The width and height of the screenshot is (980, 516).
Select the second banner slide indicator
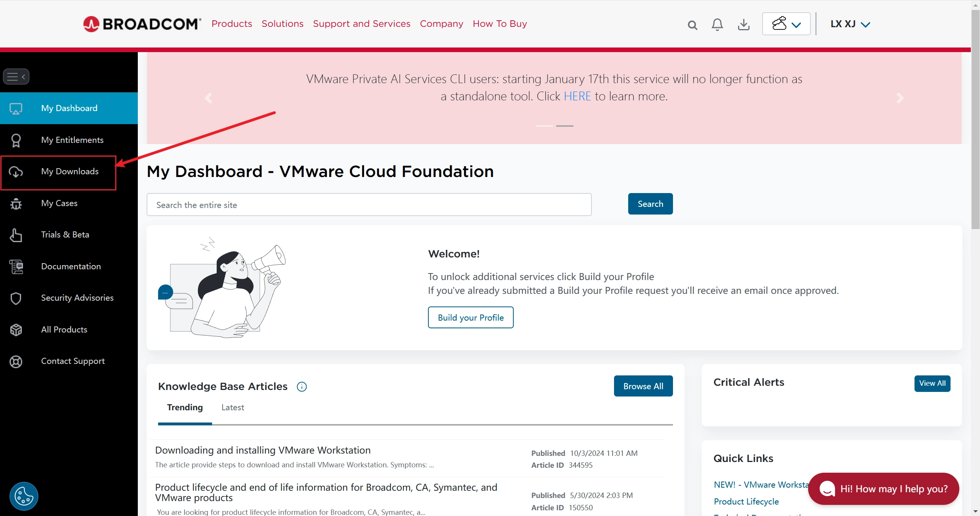click(565, 126)
